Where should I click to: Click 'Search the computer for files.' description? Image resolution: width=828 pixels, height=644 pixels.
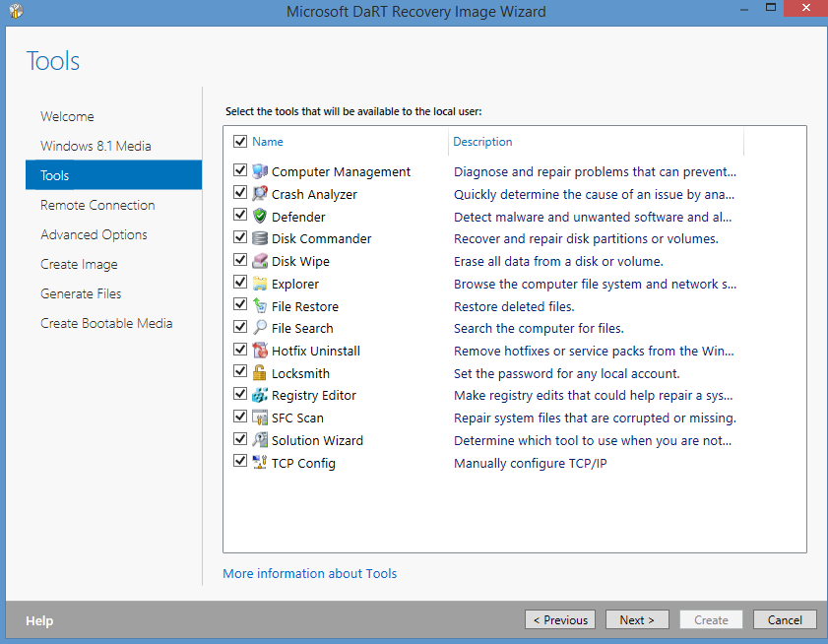point(539,329)
